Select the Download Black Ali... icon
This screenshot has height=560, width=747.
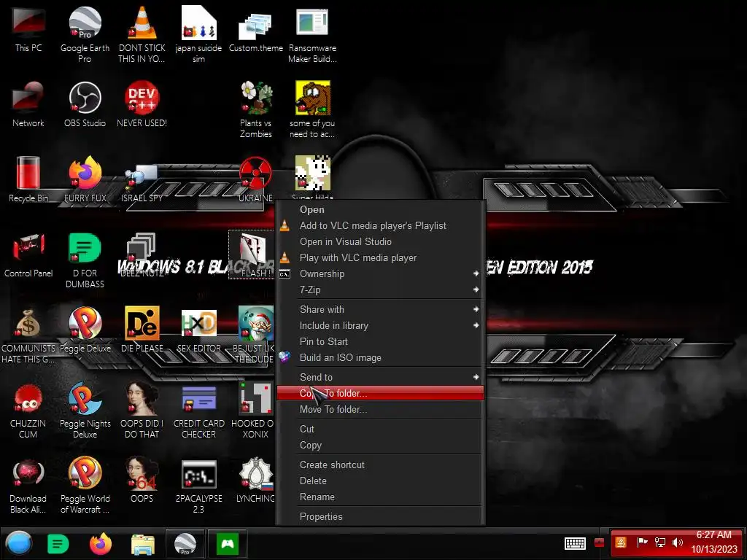tap(28, 485)
